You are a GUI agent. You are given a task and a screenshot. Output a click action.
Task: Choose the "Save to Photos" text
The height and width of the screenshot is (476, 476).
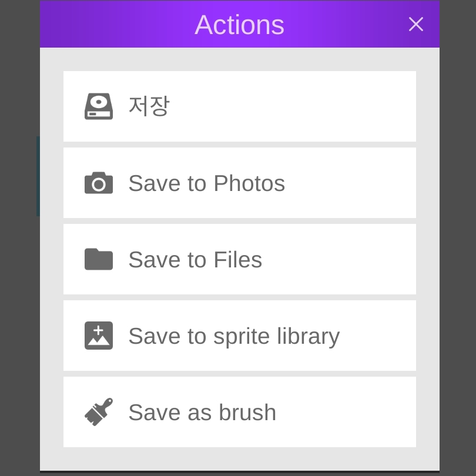[206, 183]
